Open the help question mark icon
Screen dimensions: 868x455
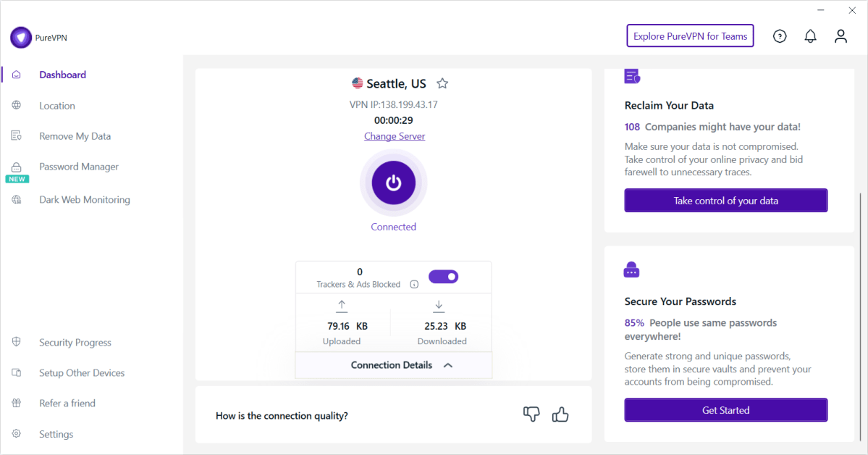click(x=780, y=36)
